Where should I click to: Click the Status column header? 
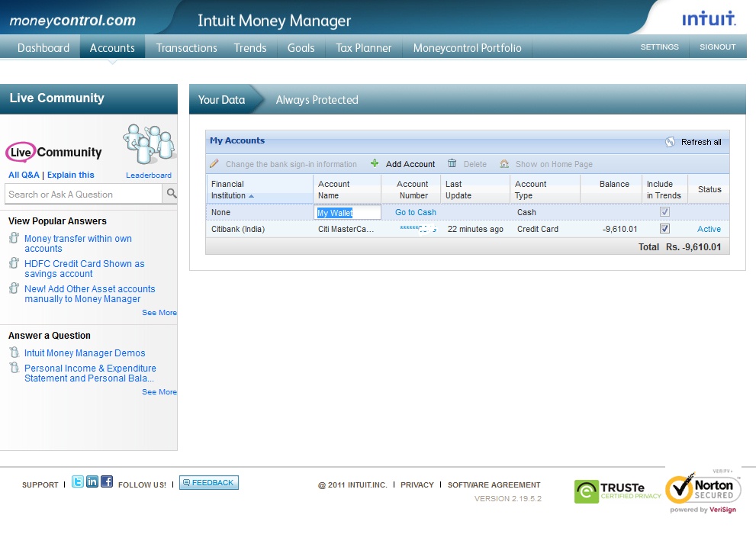click(x=709, y=189)
